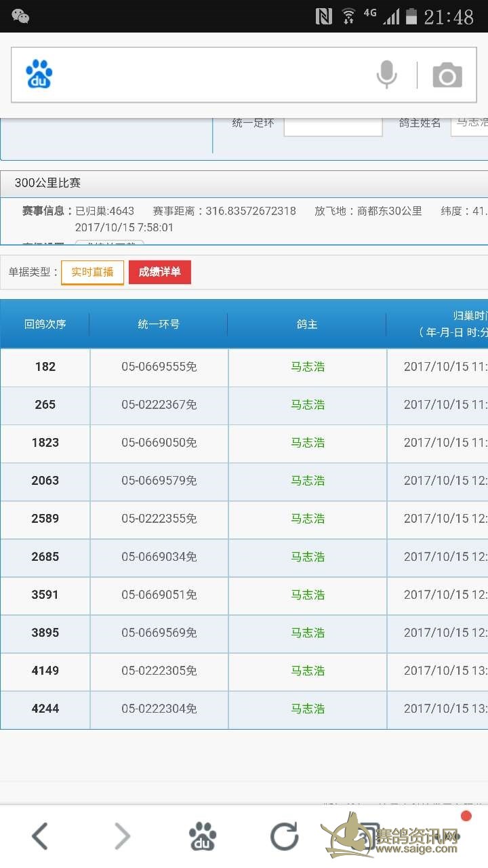Image resolution: width=488 pixels, height=868 pixels.
Task: Open 马志浩 link in rank 4244 row
Action: point(308,709)
